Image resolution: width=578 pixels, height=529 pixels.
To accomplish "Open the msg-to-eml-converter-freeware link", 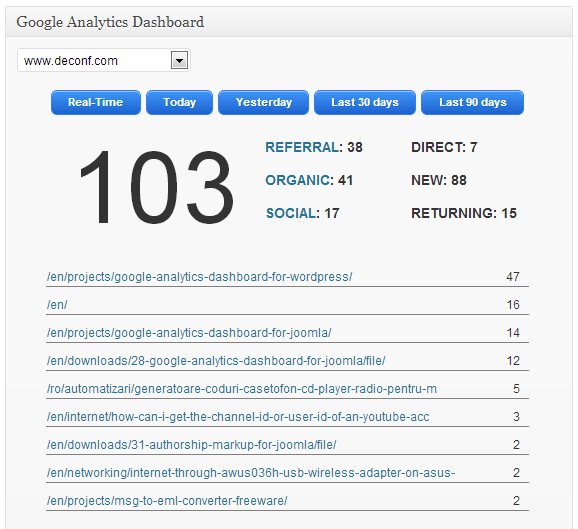I will (x=167, y=501).
